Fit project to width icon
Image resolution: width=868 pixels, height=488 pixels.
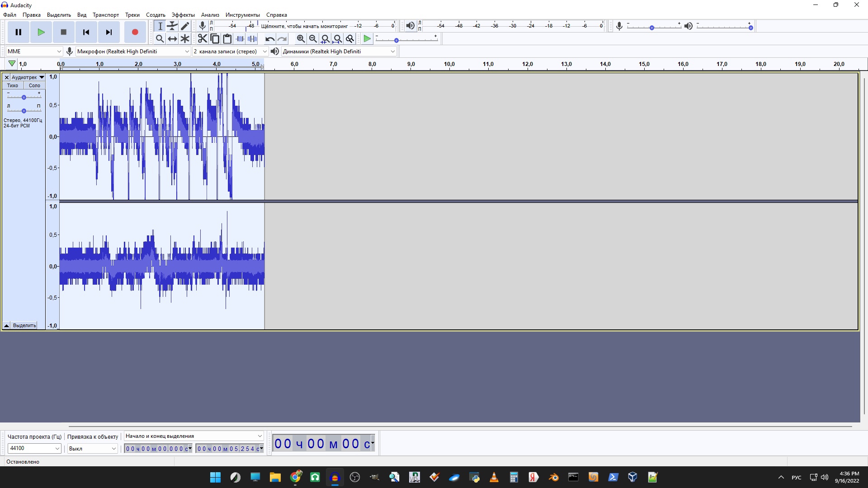coord(337,38)
